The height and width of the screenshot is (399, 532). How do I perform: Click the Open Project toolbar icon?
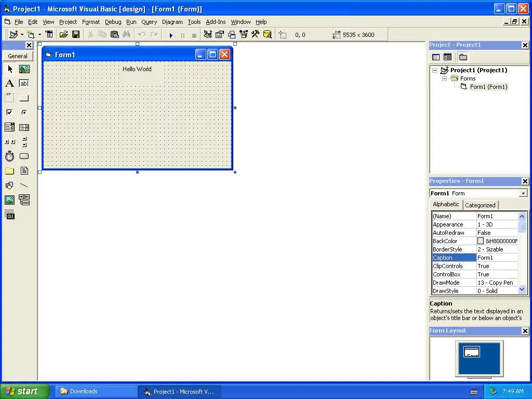tap(63, 35)
